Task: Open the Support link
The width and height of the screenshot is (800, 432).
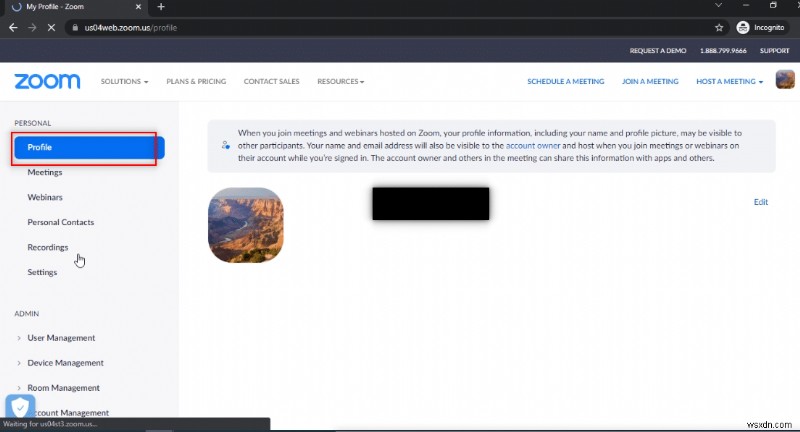Action: (774, 50)
